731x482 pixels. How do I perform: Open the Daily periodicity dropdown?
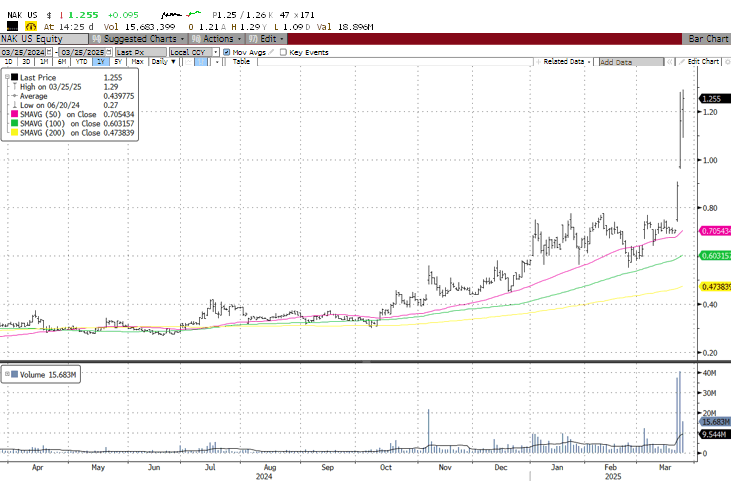(163, 62)
